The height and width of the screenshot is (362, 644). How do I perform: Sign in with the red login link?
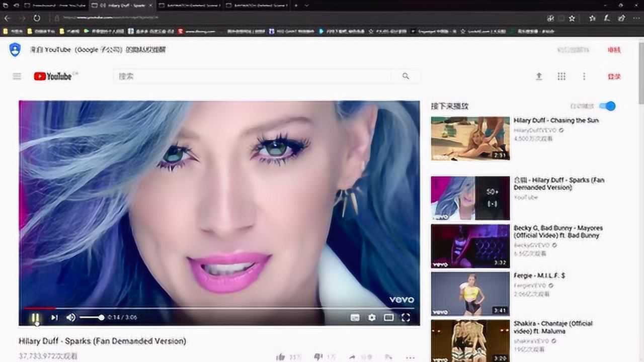[x=614, y=76]
